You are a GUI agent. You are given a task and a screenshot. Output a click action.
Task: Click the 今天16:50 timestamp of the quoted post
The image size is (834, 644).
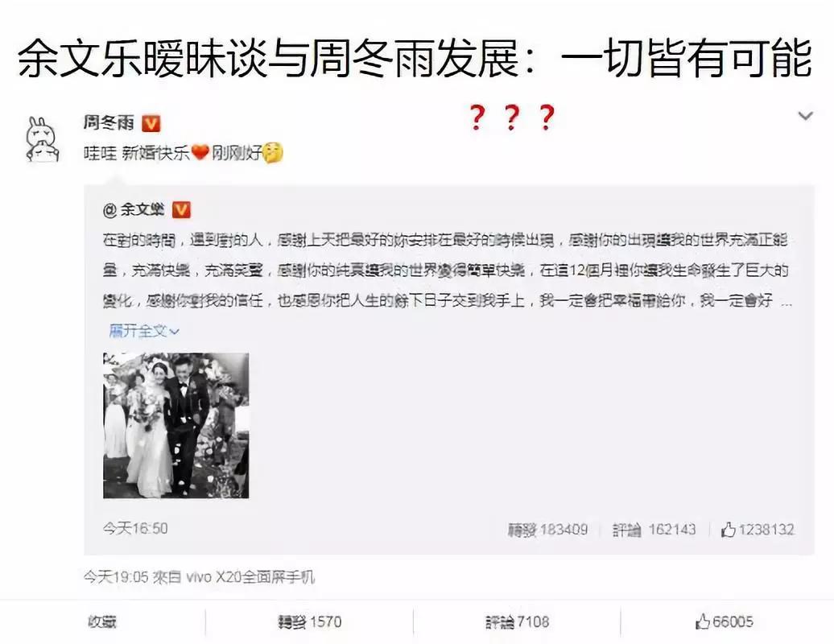pyautogui.click(x=135, y=528)
